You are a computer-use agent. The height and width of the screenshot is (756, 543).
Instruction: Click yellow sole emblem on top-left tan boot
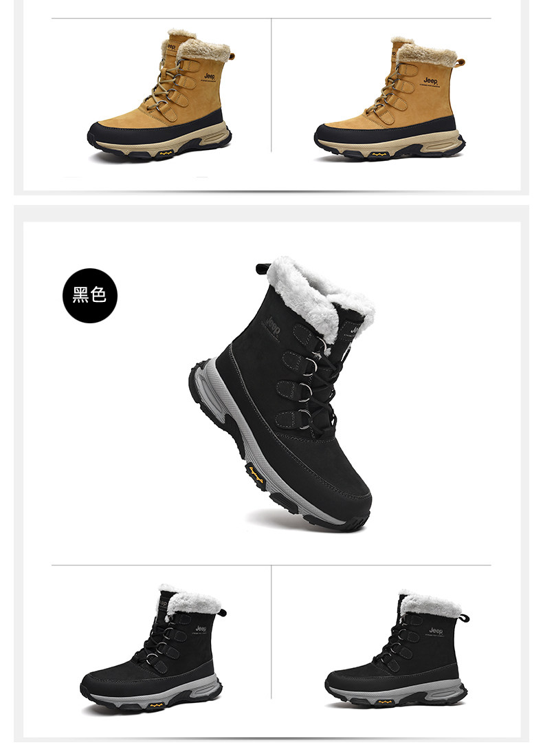pos(166,153)
